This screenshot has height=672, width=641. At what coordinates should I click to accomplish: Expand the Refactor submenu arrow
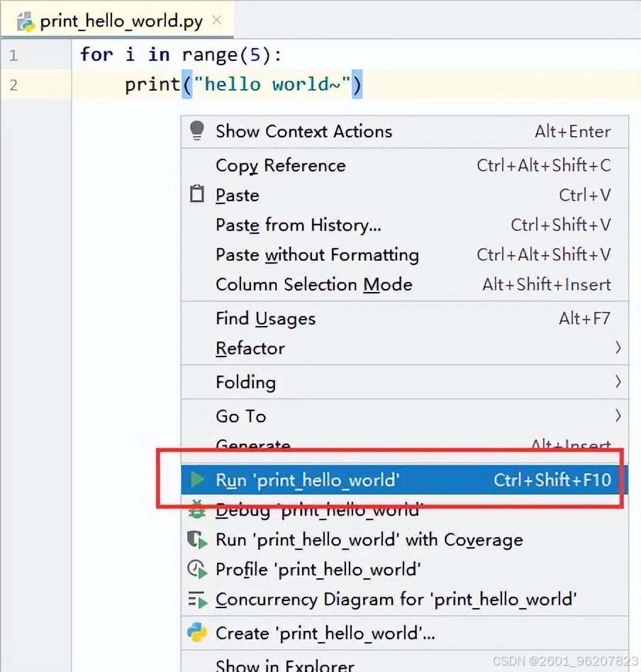coord(618,347)
